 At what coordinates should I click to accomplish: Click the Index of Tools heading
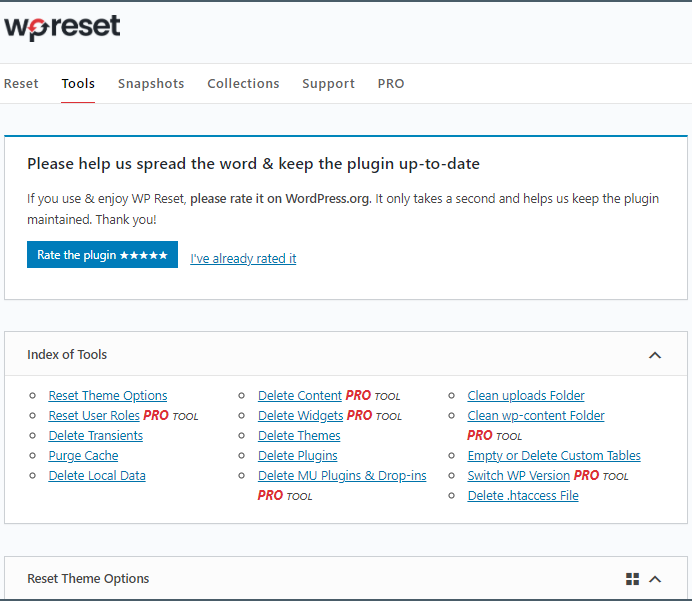[67, 355]
